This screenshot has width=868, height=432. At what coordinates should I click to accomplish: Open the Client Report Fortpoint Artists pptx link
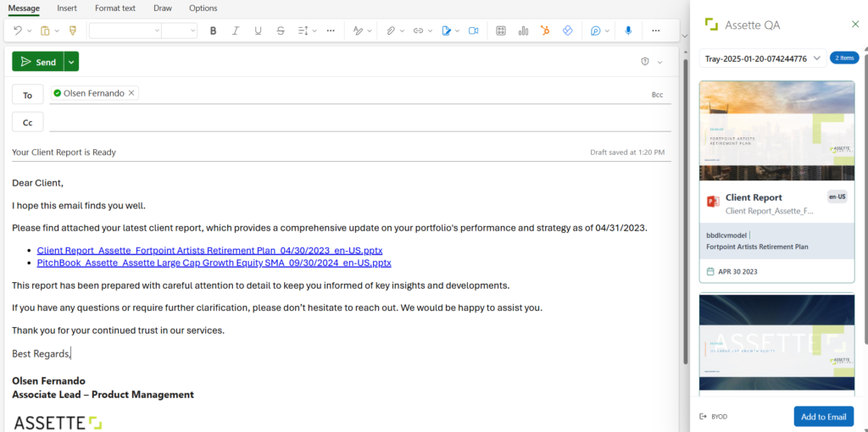coord(209,251)
